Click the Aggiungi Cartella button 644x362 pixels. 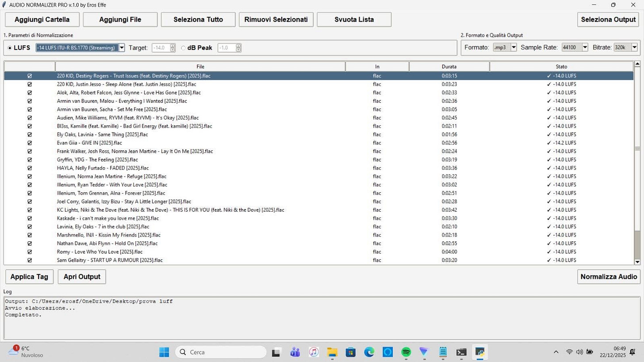point(42,19)
